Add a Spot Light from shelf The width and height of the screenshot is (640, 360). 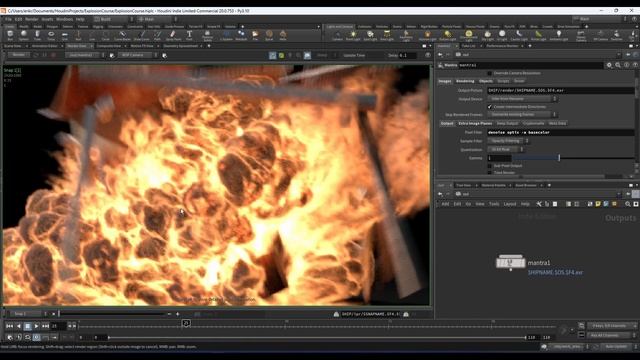[370, 36]
